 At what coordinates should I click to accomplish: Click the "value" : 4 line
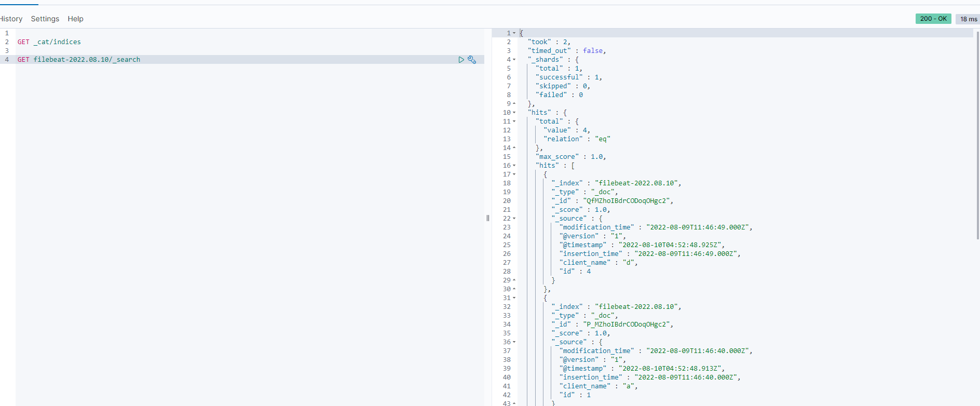click(567, 130)
